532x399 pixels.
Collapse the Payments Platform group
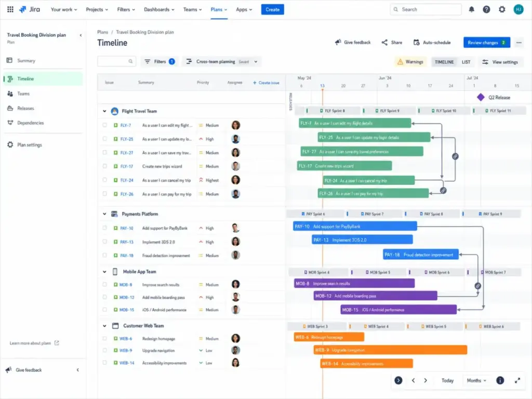tap(104, 214)
